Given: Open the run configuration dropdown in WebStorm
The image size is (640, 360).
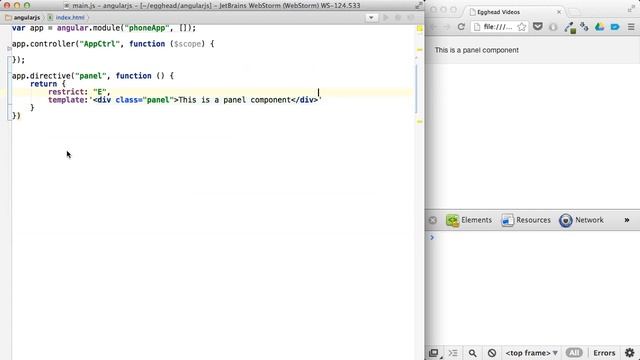Looking at the screenshot, I should [371, 18].
